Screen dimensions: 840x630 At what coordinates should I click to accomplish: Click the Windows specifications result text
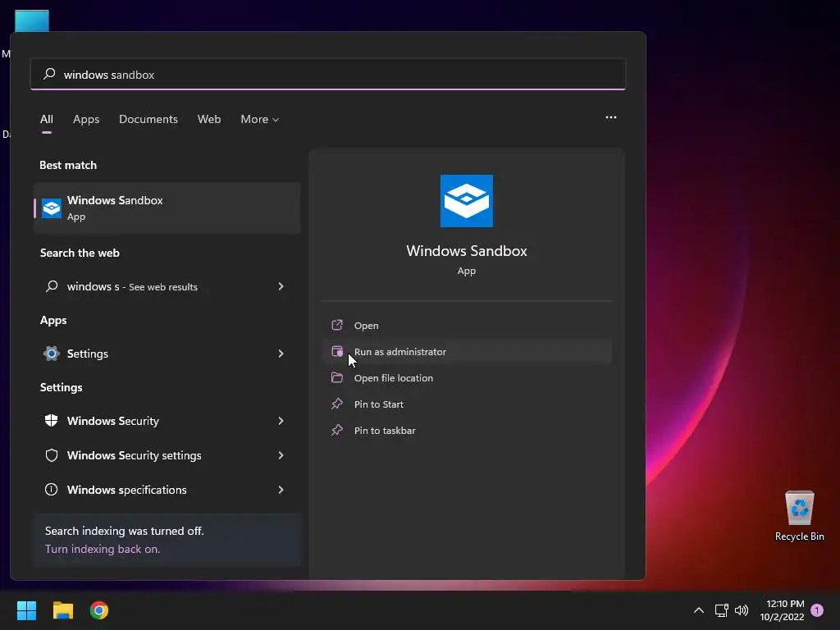[127, 490]
